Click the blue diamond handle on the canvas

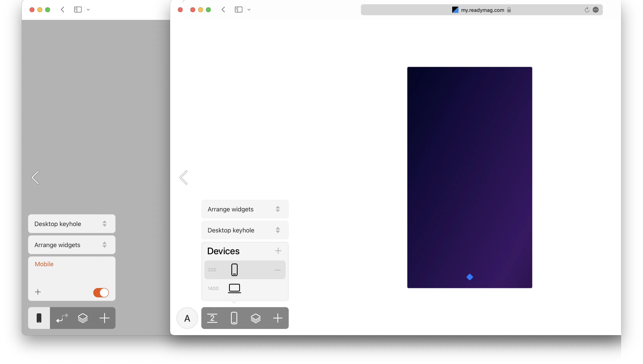(x=469, y=277)
